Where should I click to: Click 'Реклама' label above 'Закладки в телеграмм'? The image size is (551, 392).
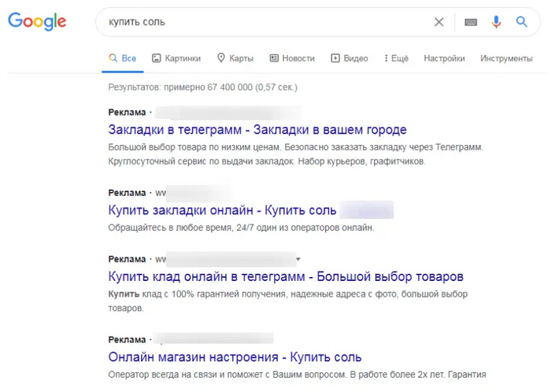click(127, 113)
